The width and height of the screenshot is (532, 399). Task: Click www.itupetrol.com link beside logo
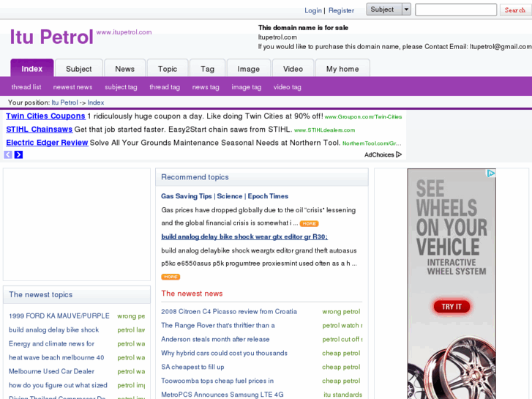click(x=124, y=32)
